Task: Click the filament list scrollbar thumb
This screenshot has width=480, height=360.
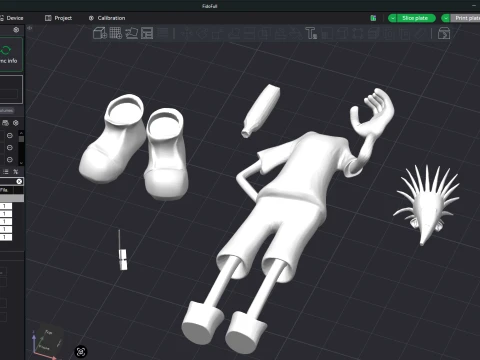Action: click(21, 139)
